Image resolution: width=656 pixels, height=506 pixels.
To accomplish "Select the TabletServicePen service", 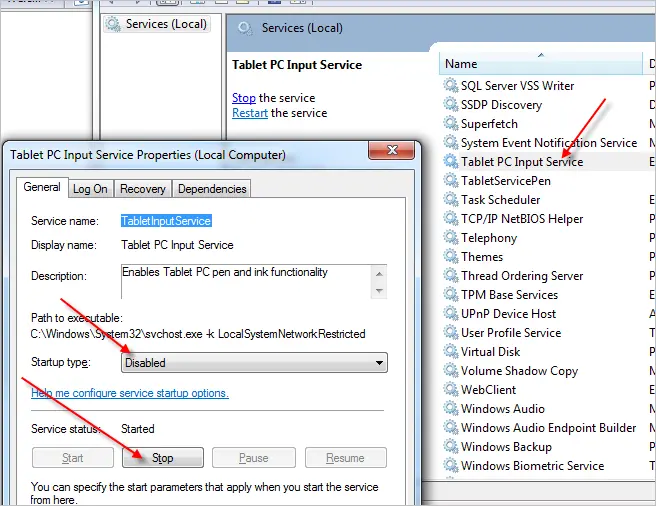I will [x=505, y=180].
